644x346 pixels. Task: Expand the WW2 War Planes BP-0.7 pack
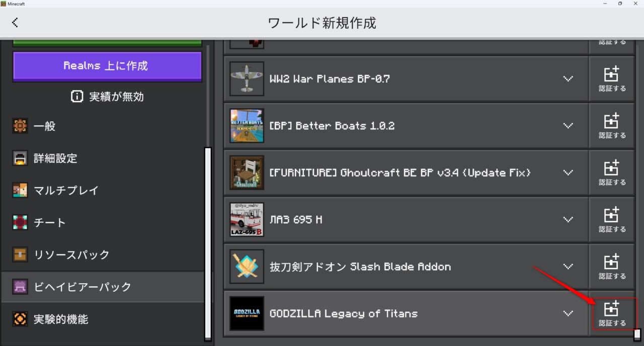click(568, 79)
